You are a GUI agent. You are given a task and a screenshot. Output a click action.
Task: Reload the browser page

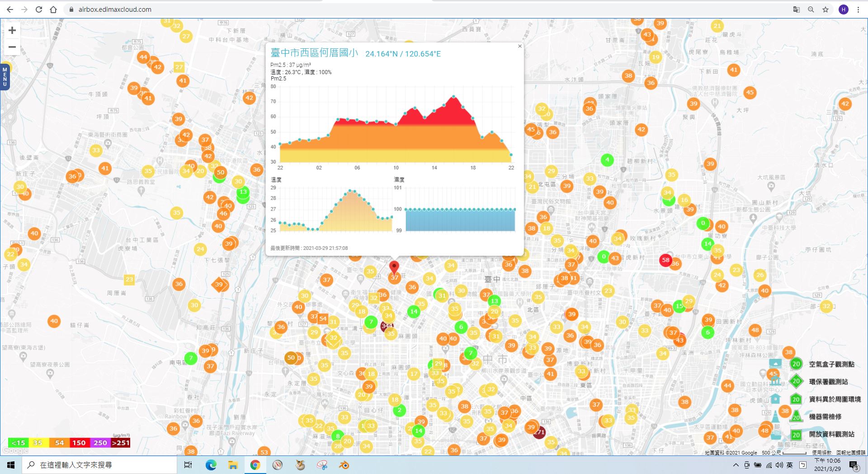39,9
